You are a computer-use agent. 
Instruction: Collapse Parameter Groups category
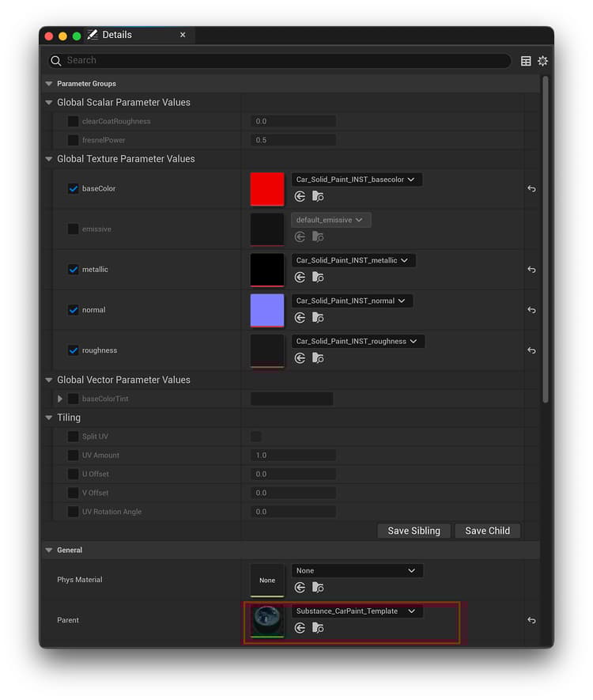(x=49, y=84)
